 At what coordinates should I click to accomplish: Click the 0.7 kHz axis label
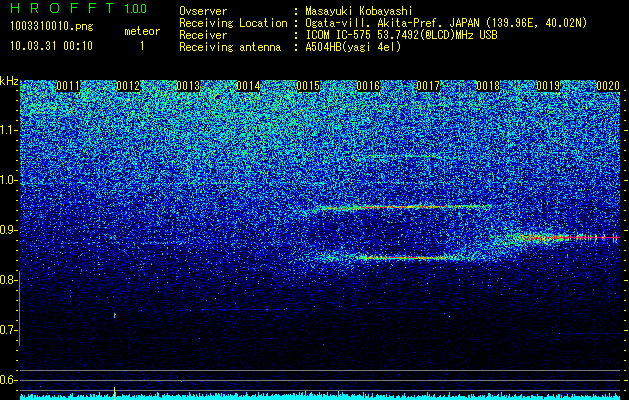click(x=9, y=330)
